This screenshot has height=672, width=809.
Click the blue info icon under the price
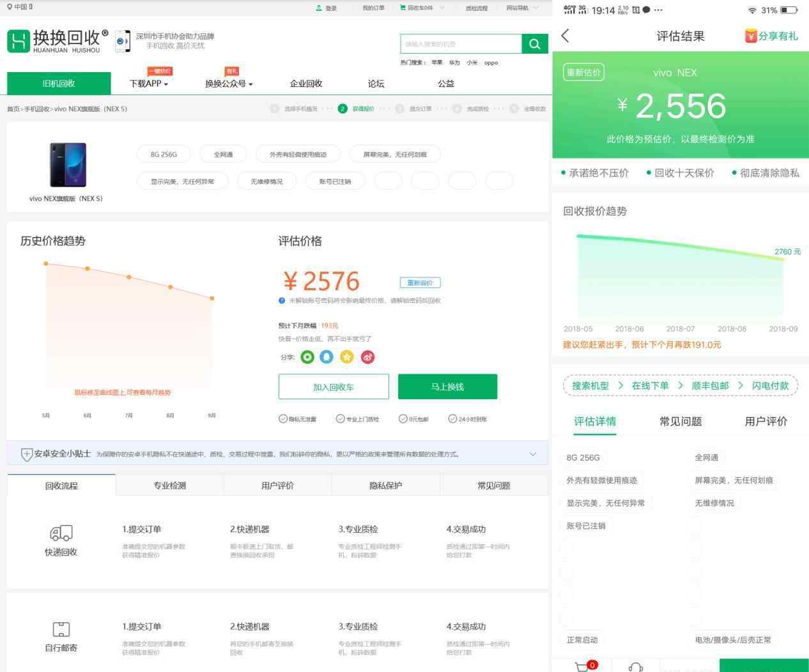point(282,300)
